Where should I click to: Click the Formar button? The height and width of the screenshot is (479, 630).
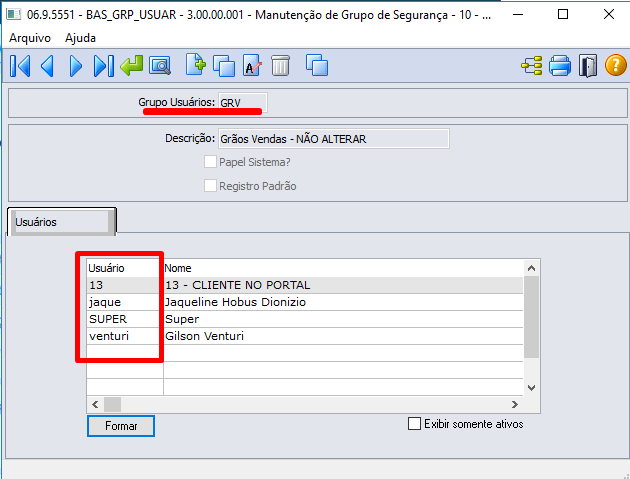pos(121,426)
